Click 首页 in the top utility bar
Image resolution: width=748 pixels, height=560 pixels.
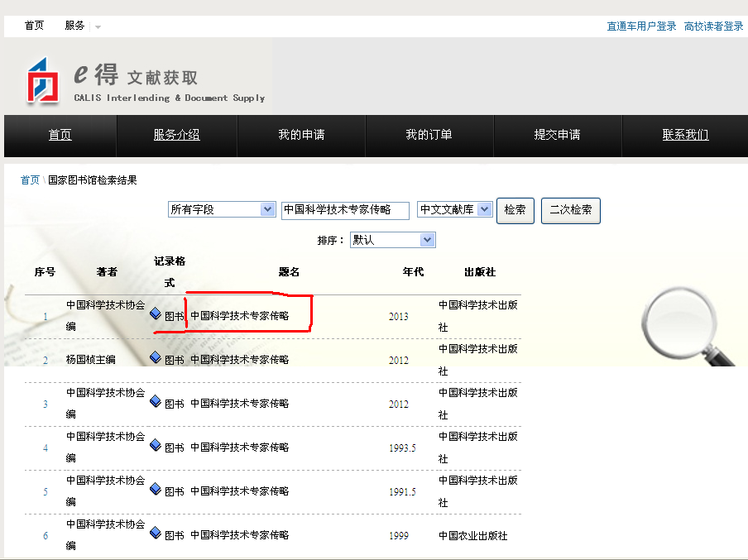click(35, 26)
